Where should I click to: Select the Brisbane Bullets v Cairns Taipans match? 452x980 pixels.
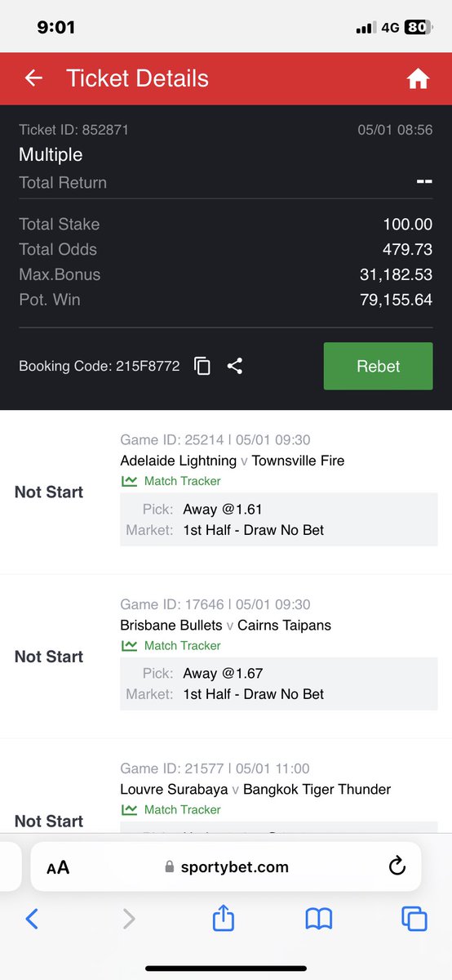click(x=225, y=625)
